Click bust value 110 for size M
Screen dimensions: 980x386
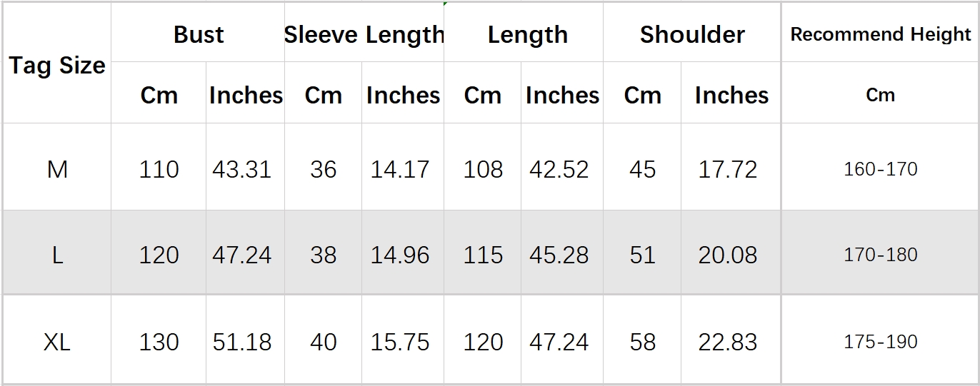point(159,170)
